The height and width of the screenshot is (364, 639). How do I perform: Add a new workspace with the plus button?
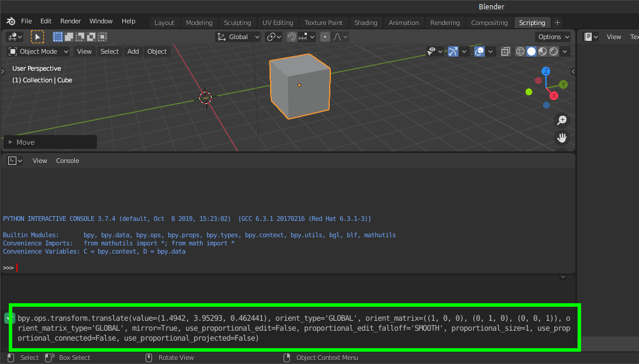(557, 22)
